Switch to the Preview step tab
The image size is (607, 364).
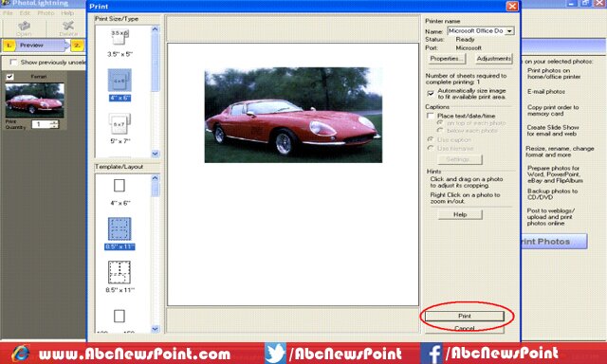point(32,45)
